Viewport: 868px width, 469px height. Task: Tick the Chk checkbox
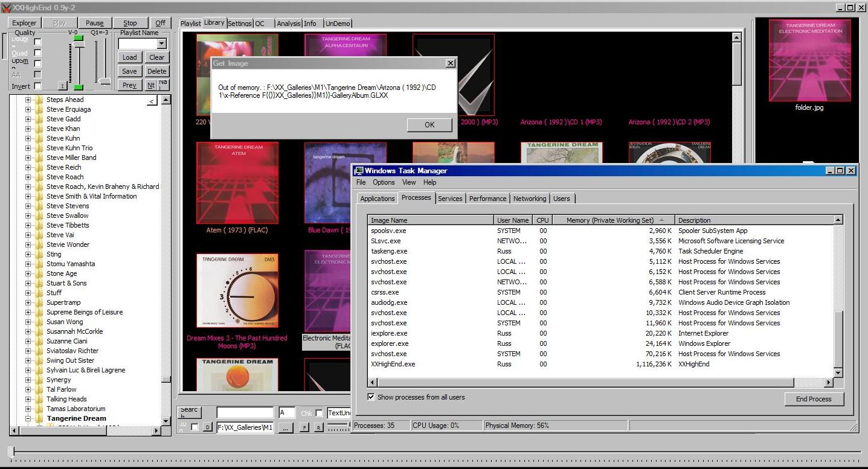319,413
